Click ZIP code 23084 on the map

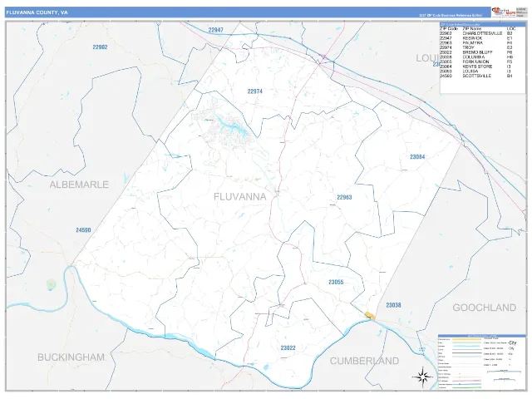(x=417, y=157)
